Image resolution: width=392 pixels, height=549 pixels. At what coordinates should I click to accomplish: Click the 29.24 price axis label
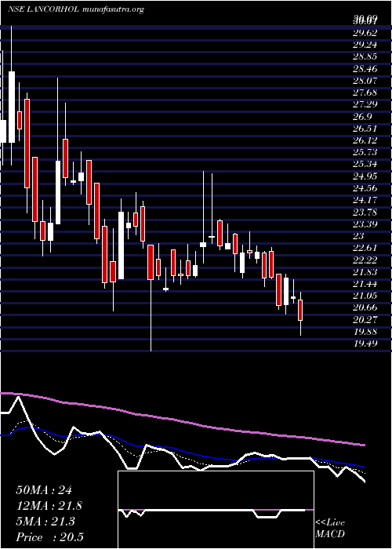pos(365,45)
